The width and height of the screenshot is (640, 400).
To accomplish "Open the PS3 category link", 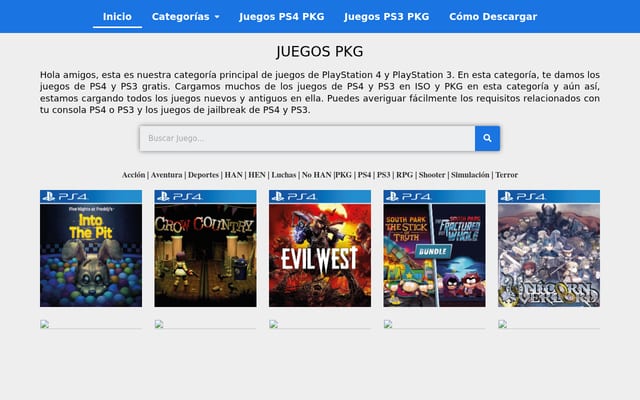I will [x=383, y=175].
